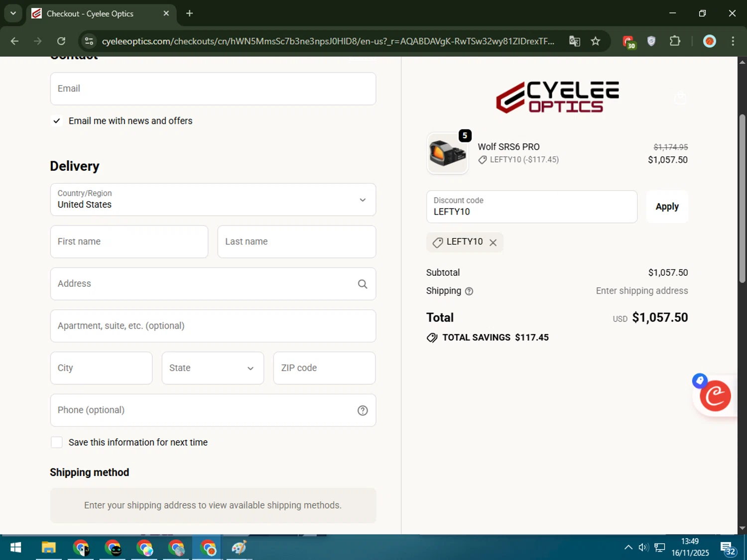Open File Explorer from taskbar
The image size is (747, 560).
(48, 548)
